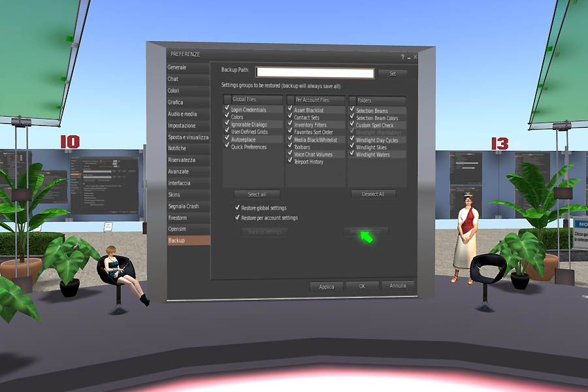This screenshot has height=392, width=588.
Task: Uncheck Asset Blacklist
Action: (290, 110)
